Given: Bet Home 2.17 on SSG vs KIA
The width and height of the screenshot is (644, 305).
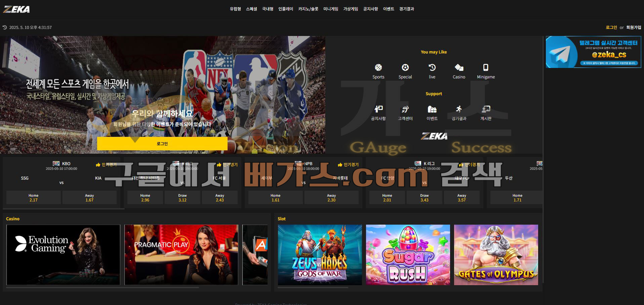Looking at the screenshot, I should coord(34,197).
